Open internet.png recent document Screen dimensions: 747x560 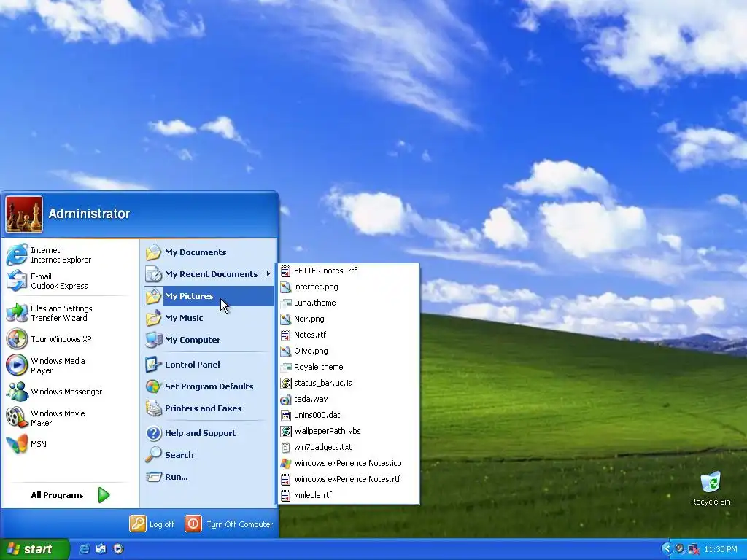click(349, 287)
